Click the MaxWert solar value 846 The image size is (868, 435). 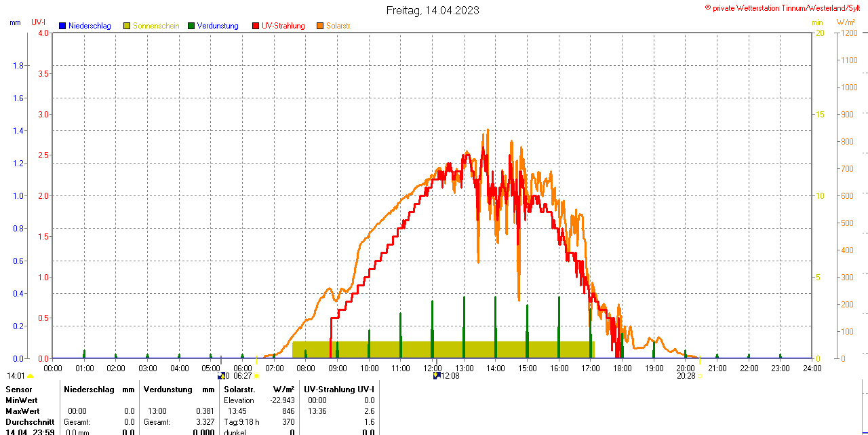click(x=288, y=411)
